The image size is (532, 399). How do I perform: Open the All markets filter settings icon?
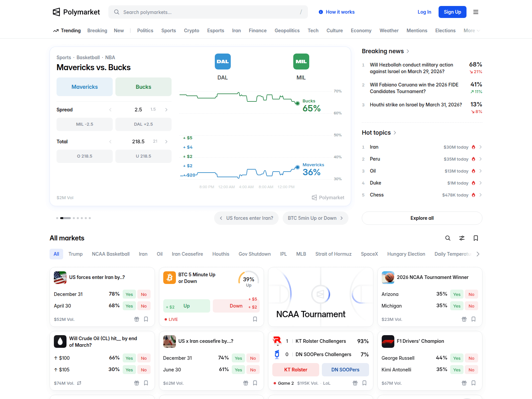(x=462, y=238)
